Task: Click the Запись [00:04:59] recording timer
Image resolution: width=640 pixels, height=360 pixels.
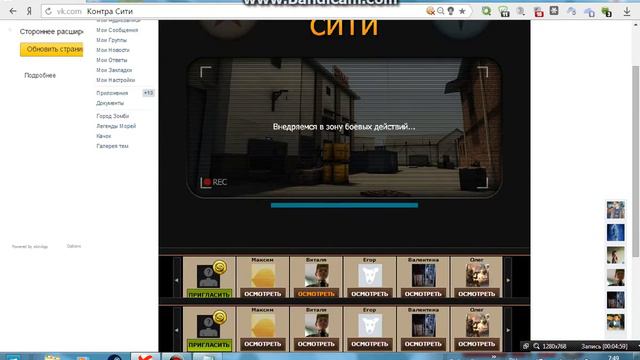Action: (604, 346)
